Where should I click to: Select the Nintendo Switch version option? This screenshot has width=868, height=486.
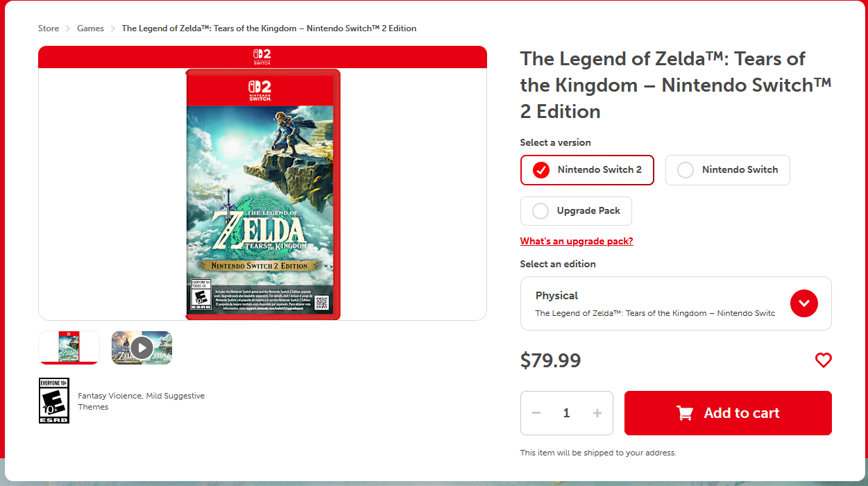(727, 170)
